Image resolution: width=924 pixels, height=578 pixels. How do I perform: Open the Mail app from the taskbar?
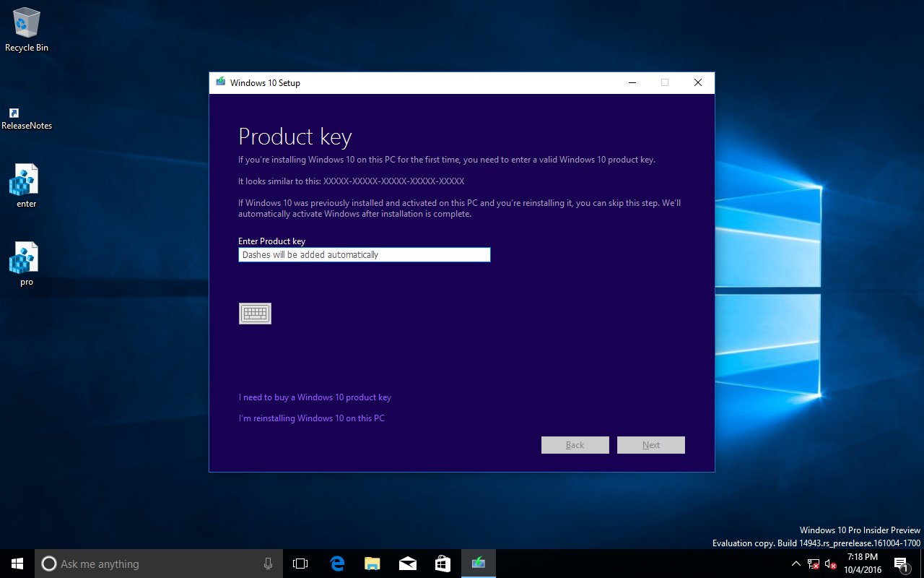(x=407, y=564)
